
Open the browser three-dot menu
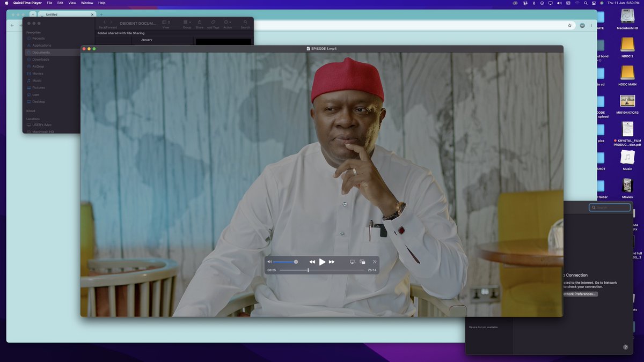pos(591,25)
